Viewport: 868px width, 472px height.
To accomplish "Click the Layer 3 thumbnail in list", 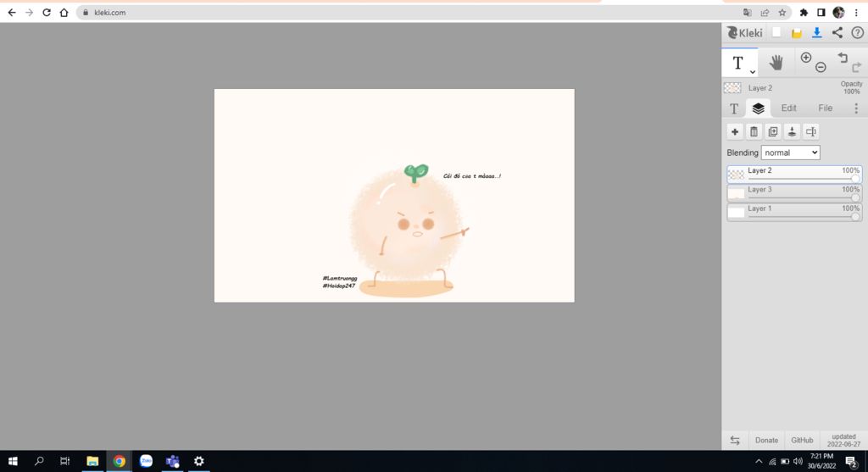I will pyautogui.click(x=737, y=194).
